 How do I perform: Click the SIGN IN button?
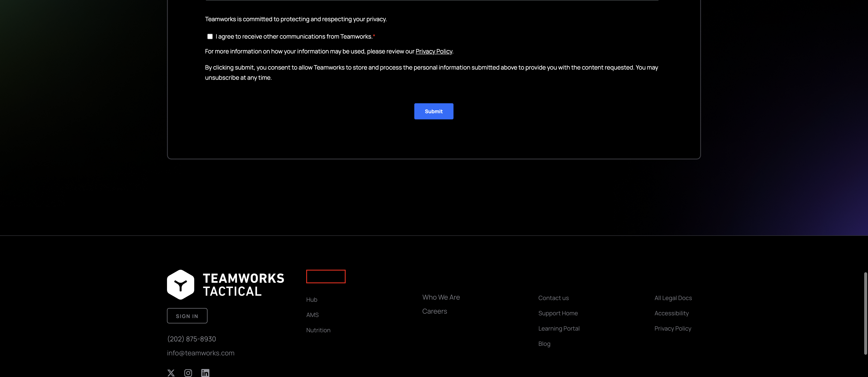click(x=187, y=316)
